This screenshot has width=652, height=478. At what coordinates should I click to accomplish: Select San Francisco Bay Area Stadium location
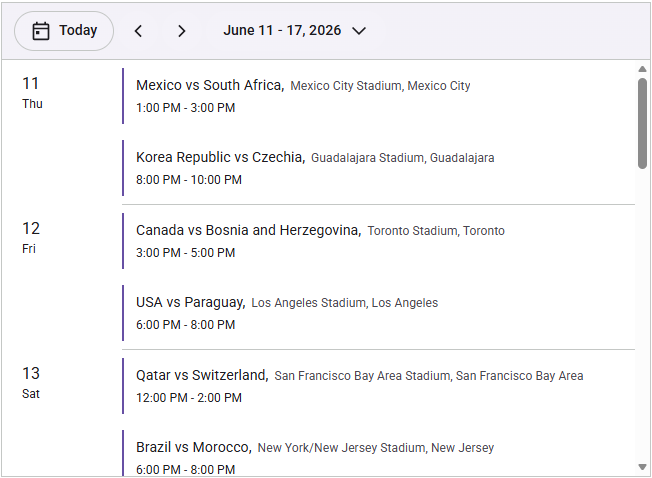[x=429, y=376]
